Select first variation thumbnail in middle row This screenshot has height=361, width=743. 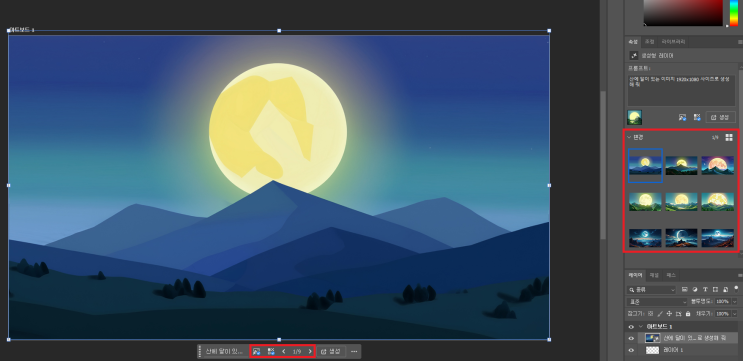tap(645, 202)
